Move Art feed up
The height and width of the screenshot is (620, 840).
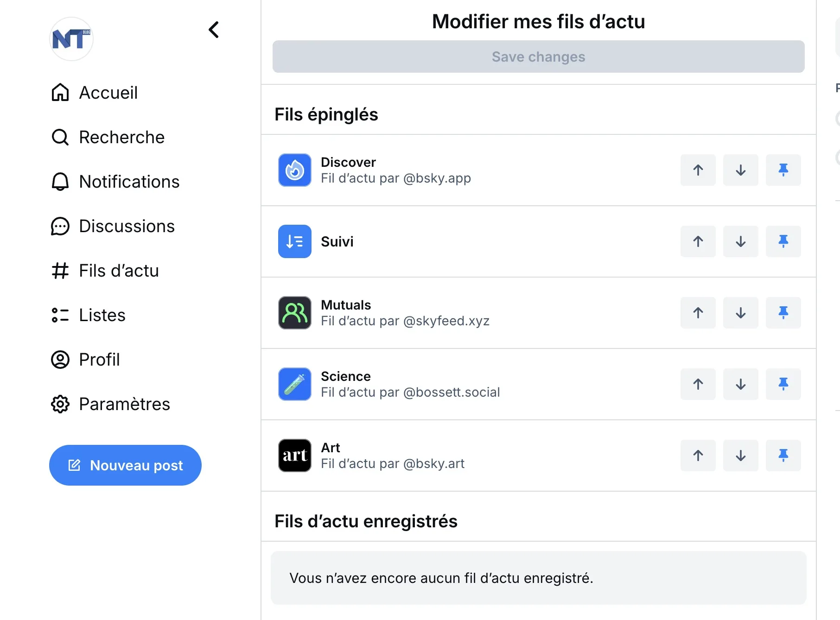click(698, 456)
